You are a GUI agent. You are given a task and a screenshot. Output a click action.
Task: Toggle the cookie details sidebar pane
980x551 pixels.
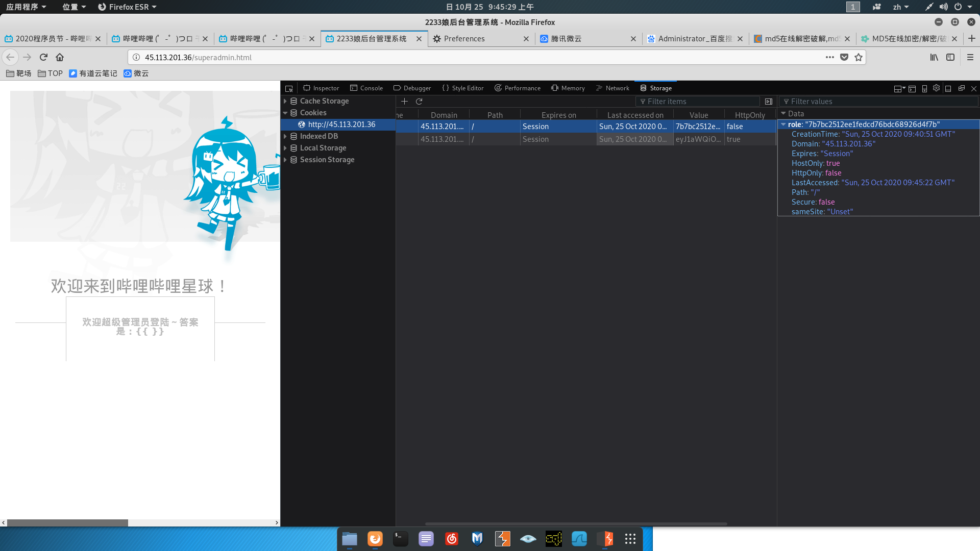[768, 102]
